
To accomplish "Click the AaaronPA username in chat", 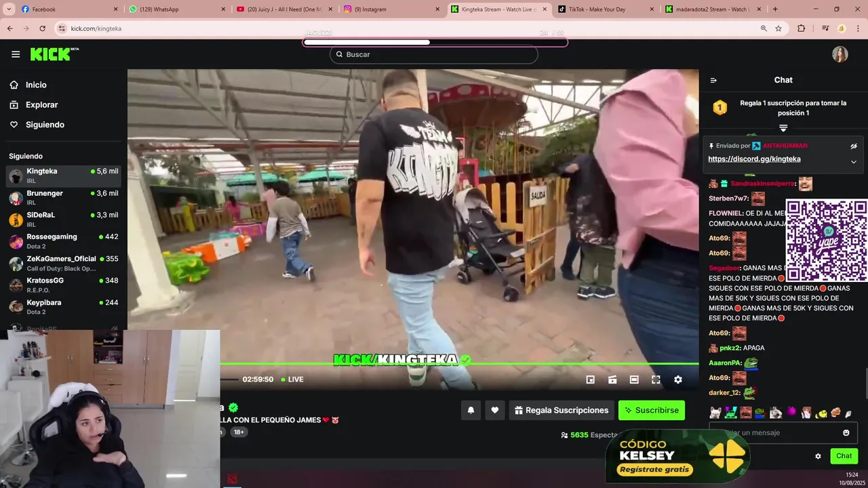I will tap(724, 363).
